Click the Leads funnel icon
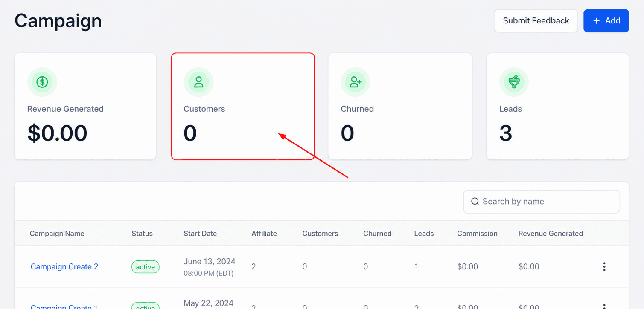The width and height of the screenshot is (644, 309). pyautogui.click(x=514, y=82)
